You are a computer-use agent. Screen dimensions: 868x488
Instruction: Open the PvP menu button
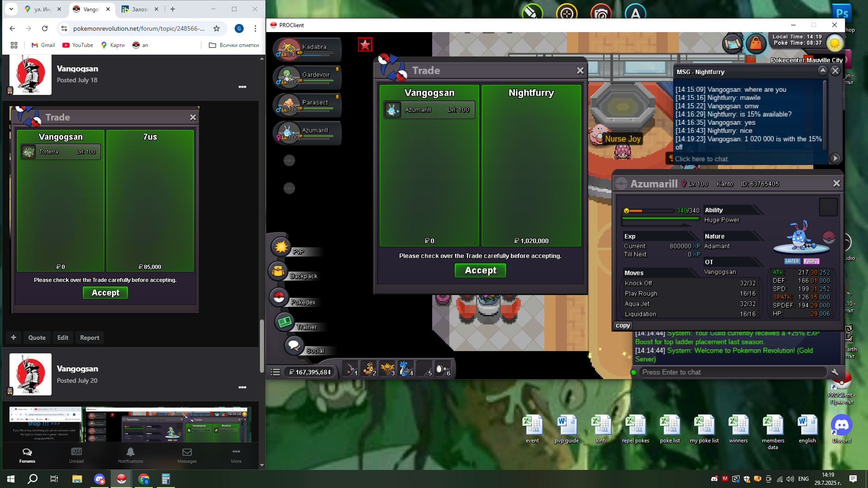281,247
